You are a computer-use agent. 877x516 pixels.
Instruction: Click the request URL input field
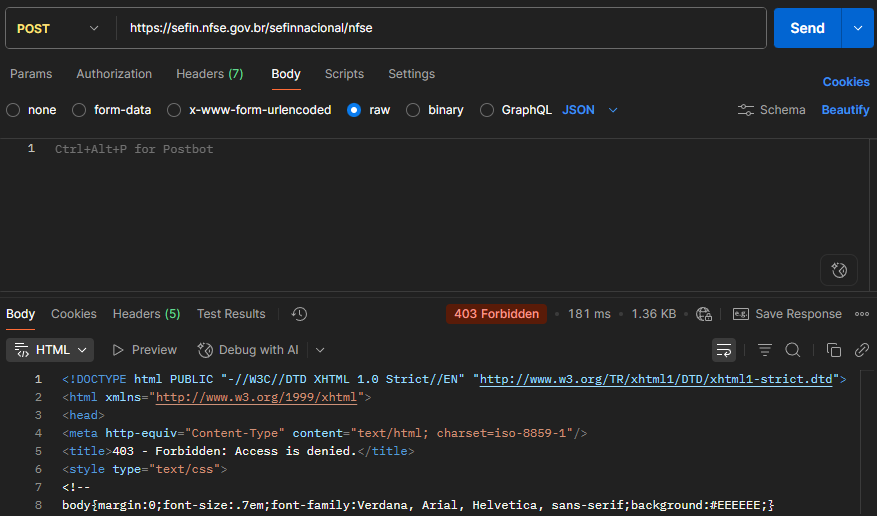(440, 28)
